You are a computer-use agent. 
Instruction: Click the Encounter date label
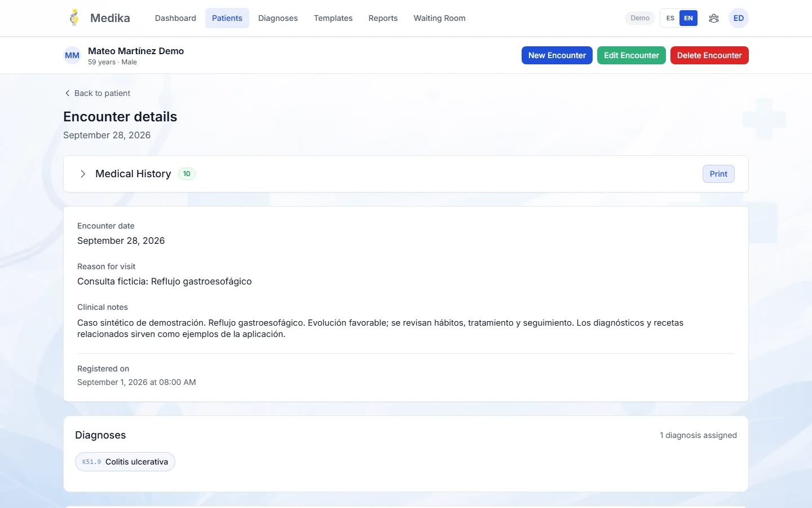coord(106,226)
